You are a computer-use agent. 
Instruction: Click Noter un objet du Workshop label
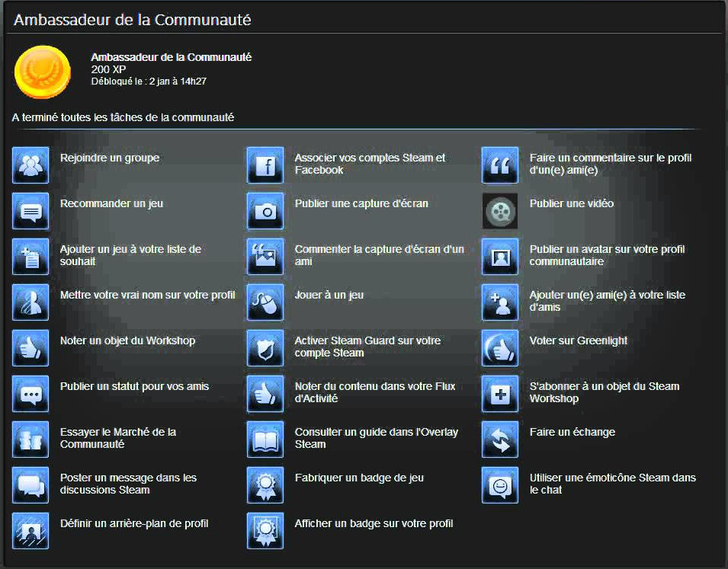coord(127,340)
